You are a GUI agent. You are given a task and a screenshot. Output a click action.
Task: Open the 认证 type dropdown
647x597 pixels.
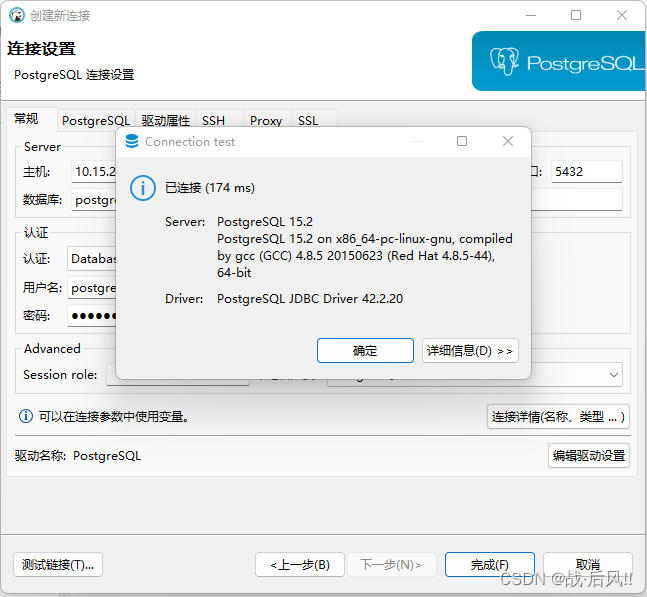[x=92, y=259]
